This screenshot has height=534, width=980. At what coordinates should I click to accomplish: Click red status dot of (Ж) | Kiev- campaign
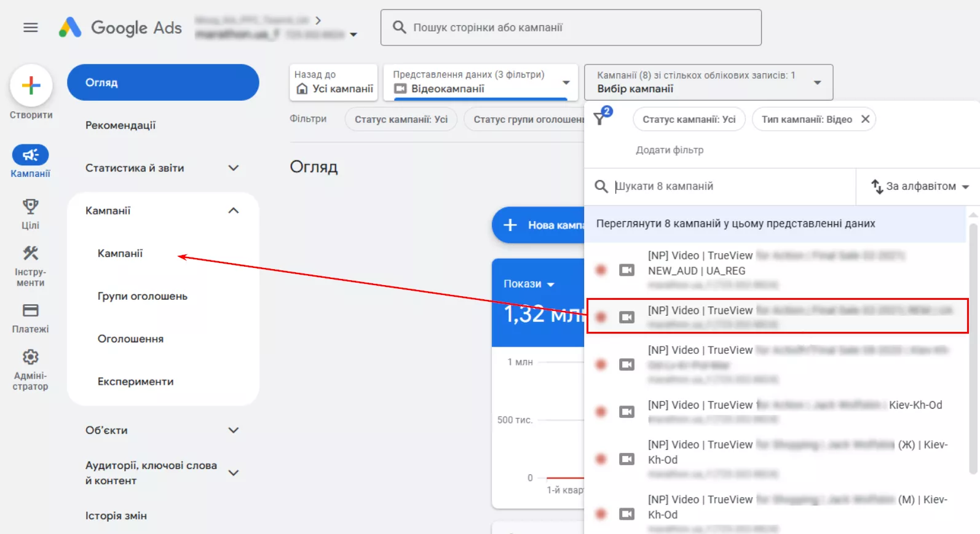coord(601,459)
